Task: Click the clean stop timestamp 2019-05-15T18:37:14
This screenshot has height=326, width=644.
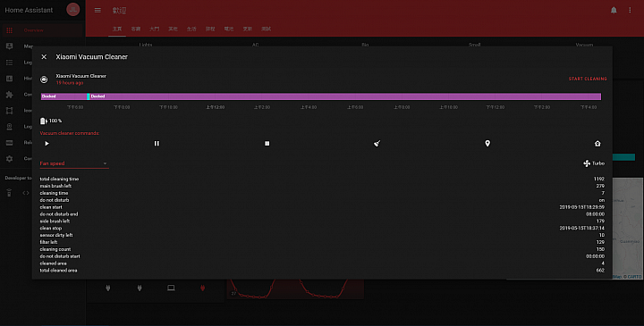Action: coord(582,228)
